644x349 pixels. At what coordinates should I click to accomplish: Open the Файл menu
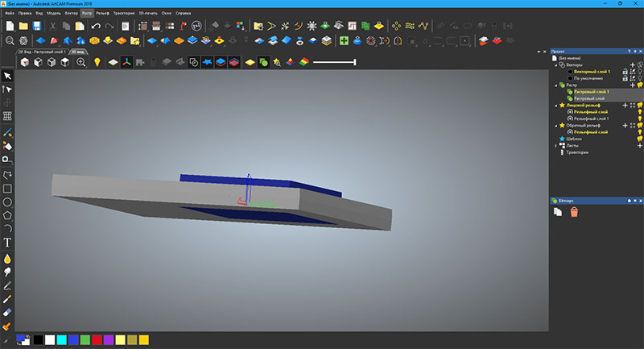tap(10, 13)
